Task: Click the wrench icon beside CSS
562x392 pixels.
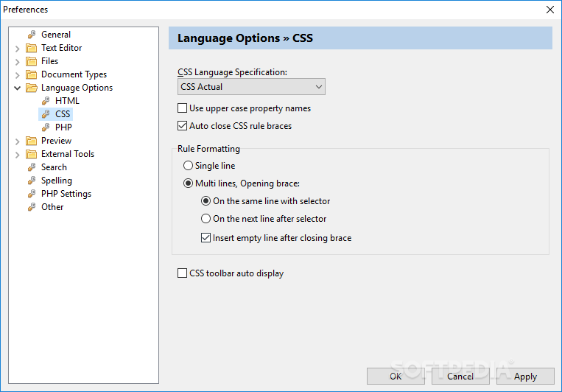Action: tap(46, 114)
